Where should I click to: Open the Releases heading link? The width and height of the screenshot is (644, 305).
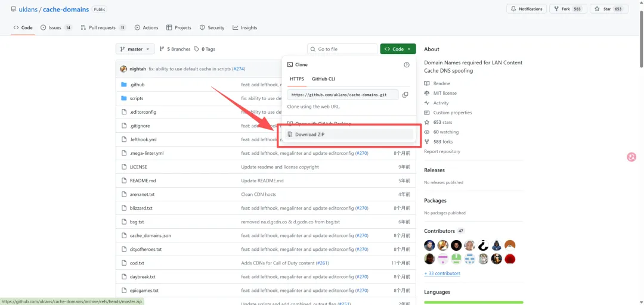pos(435,170)
